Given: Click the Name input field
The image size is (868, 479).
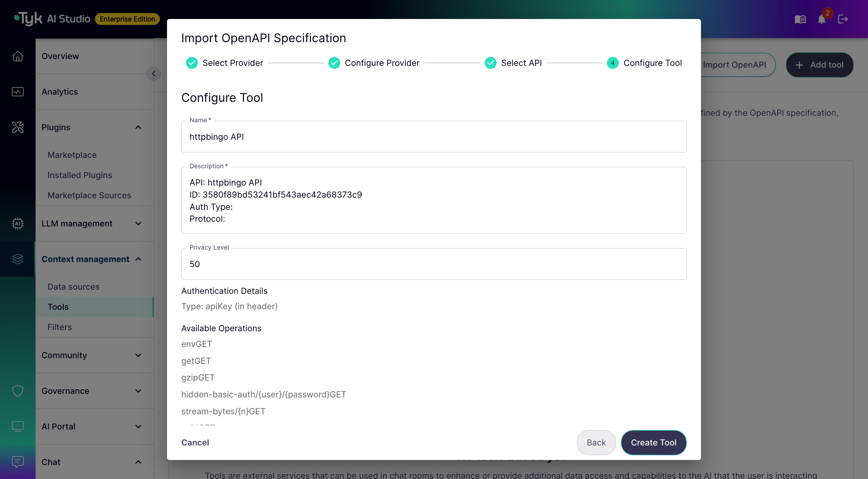Looking at the screenshot, I should (x=434, y=137).
